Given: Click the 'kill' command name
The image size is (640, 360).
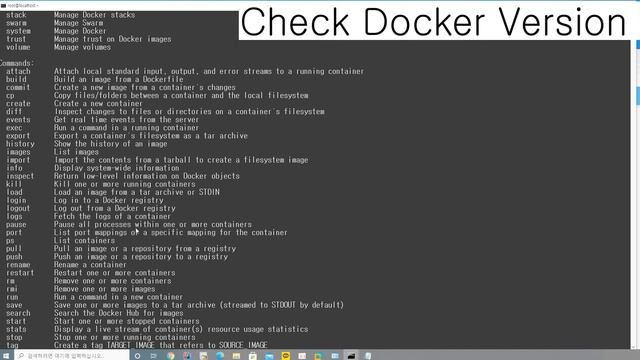Looking at the screenshot, I should point(14,184).
